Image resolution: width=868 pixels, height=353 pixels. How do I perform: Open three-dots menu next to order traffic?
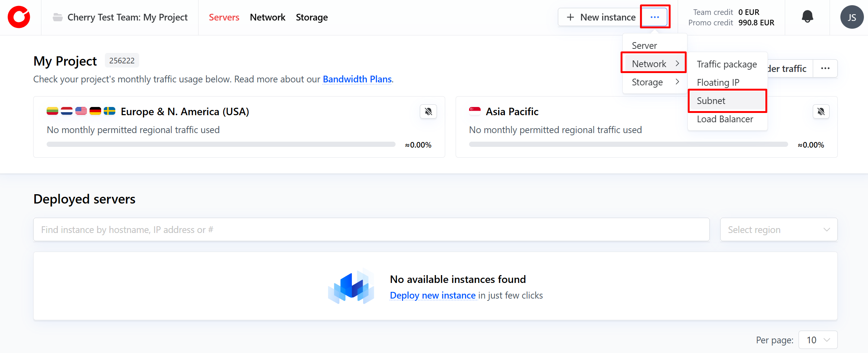coord(825,69)
